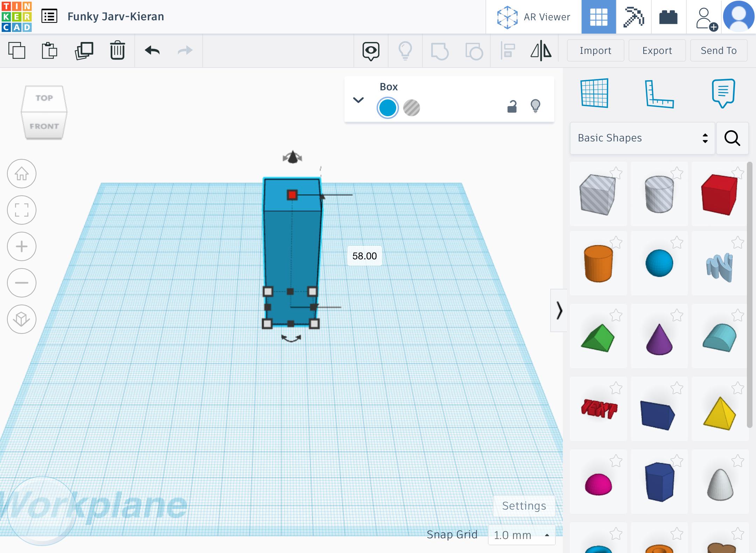This screenshot has height=553, width=756.
Task: Open the Snap Grid 1.0 mm dropdown
Action: pos(521,535)
